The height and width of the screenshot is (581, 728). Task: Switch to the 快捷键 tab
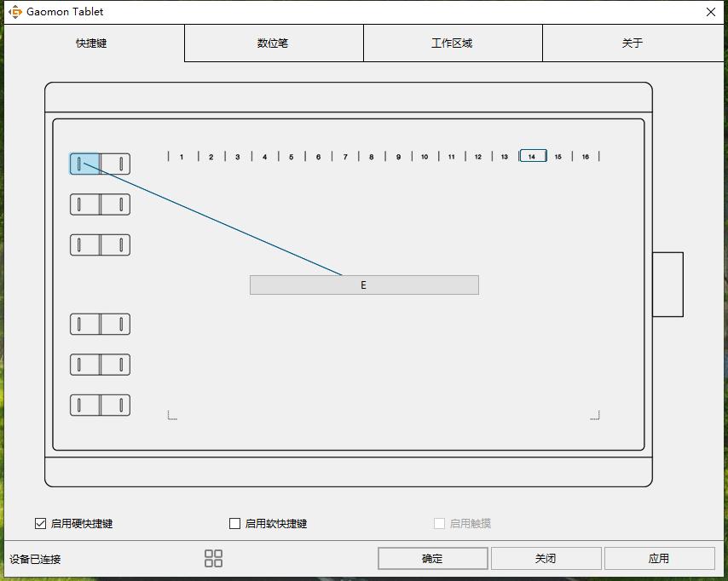point(95,43)
